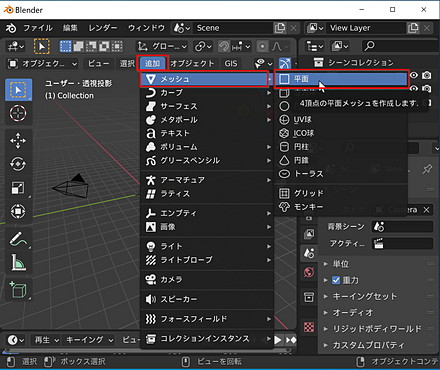
Task: Click the Scene name field
Action: coord(233,28)
